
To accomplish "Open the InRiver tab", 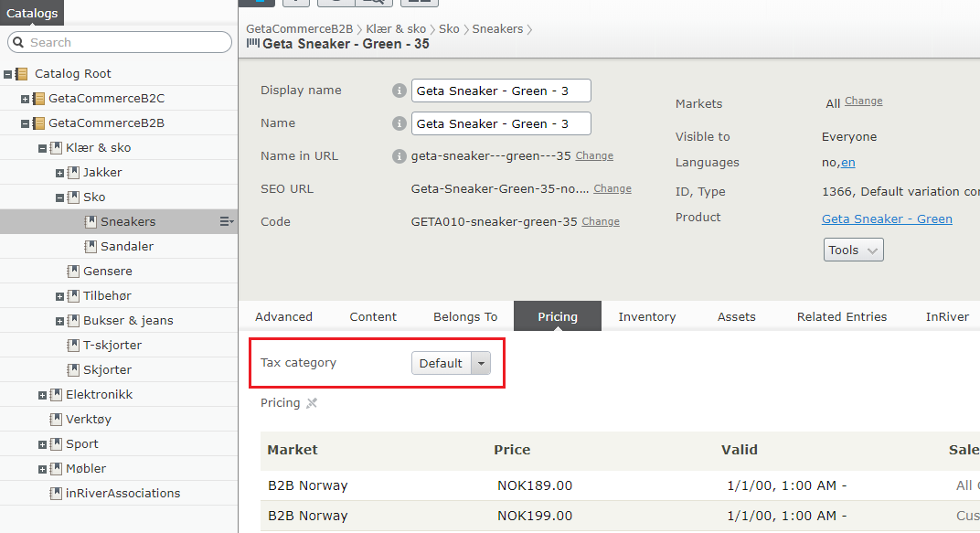I will click(x=947, y=317).
